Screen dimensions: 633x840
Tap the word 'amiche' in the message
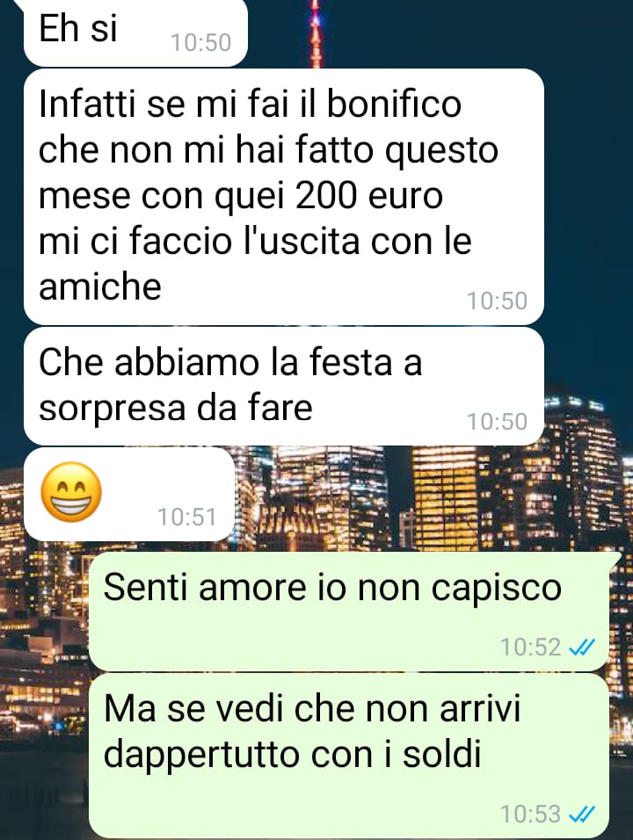tap(100, 286)
